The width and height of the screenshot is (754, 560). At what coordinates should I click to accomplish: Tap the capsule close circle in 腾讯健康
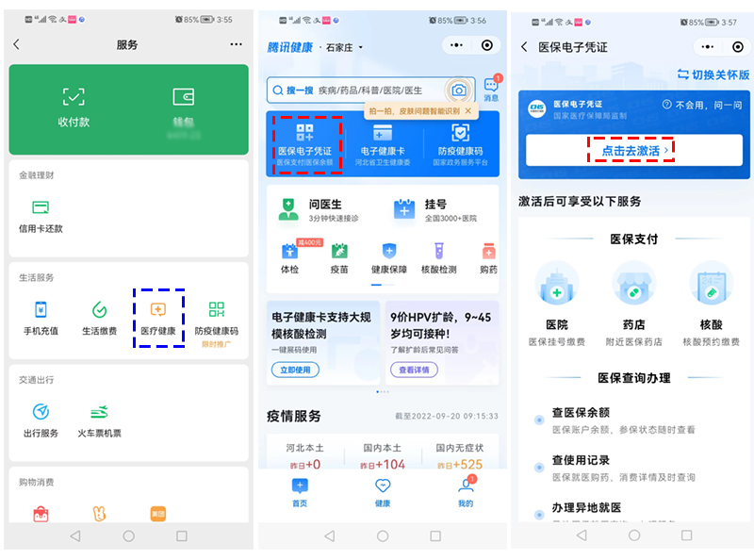pos(487,45)
